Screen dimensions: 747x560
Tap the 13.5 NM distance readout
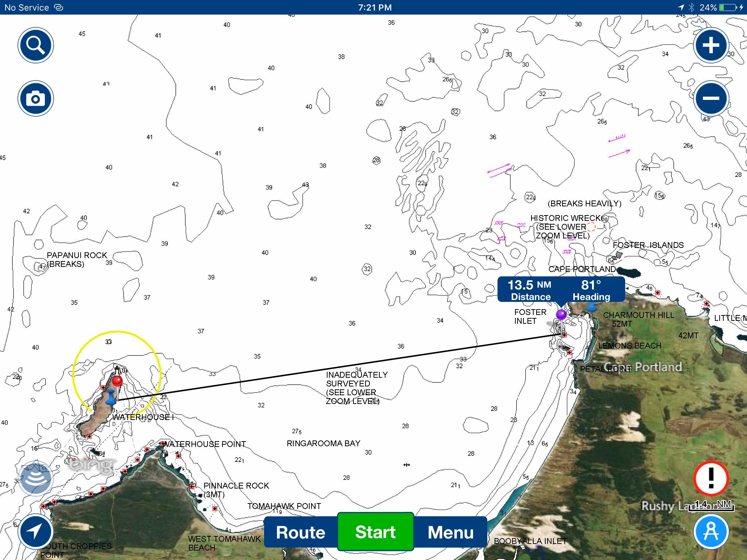click(530, 290)
